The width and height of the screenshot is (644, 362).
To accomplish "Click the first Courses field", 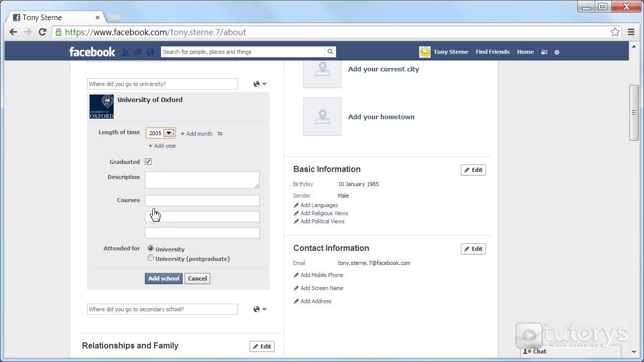I will [202, 201].
